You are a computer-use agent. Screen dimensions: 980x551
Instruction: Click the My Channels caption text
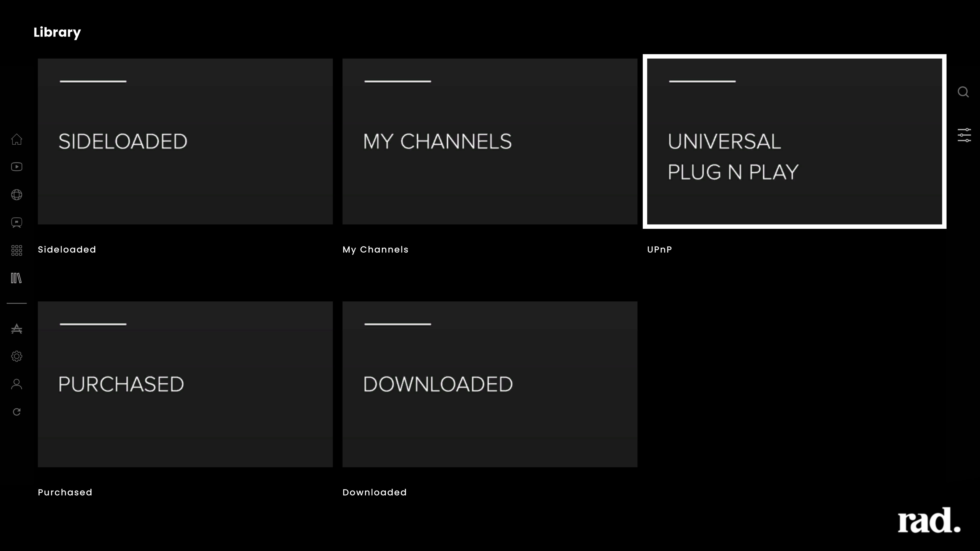pos(375,249)
